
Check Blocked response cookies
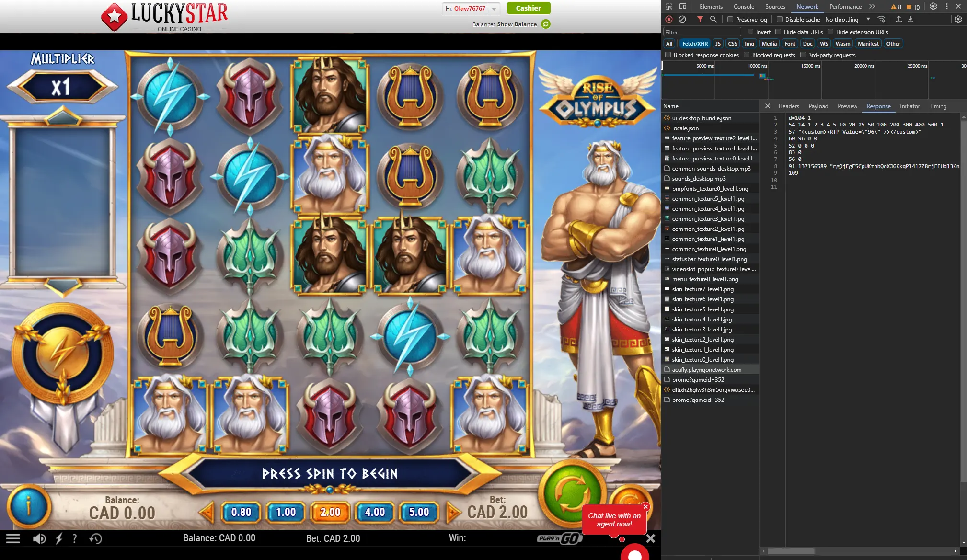(668, 55)
